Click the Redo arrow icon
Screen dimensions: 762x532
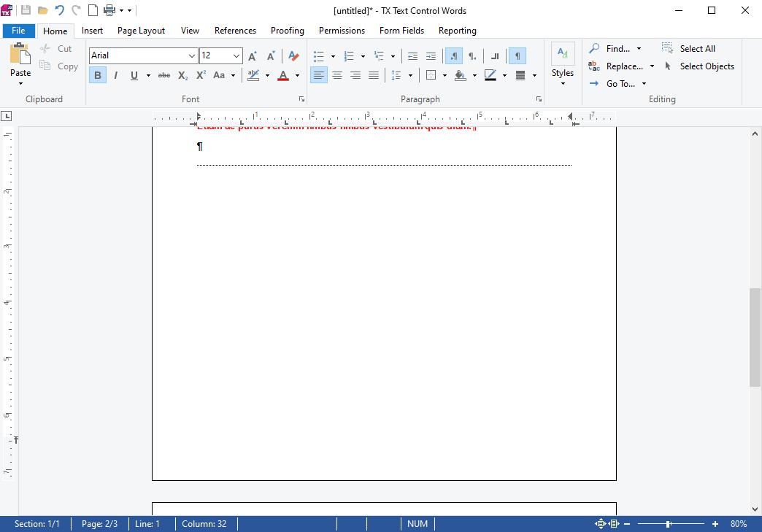click(x=77, y=10)
